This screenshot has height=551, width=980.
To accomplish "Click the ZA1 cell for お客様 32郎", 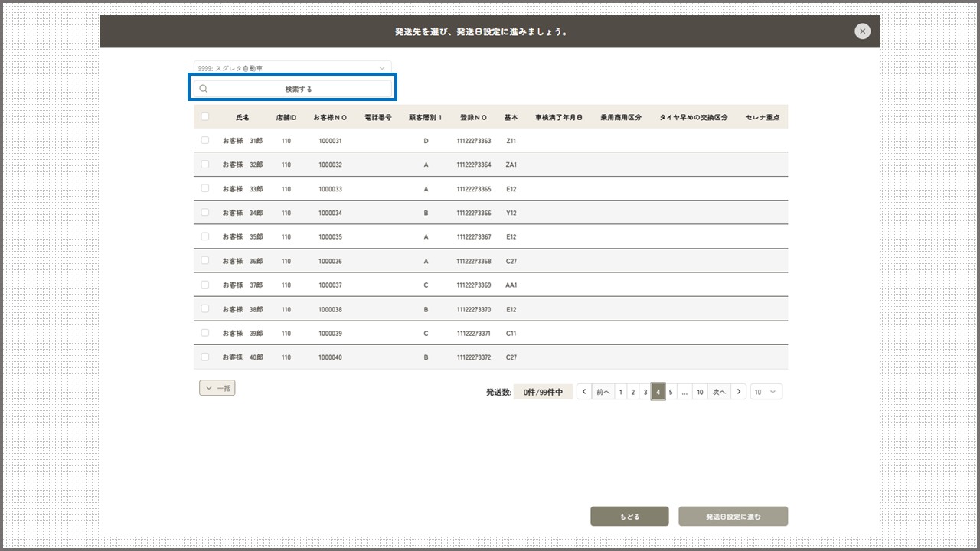I will point(511,165).
